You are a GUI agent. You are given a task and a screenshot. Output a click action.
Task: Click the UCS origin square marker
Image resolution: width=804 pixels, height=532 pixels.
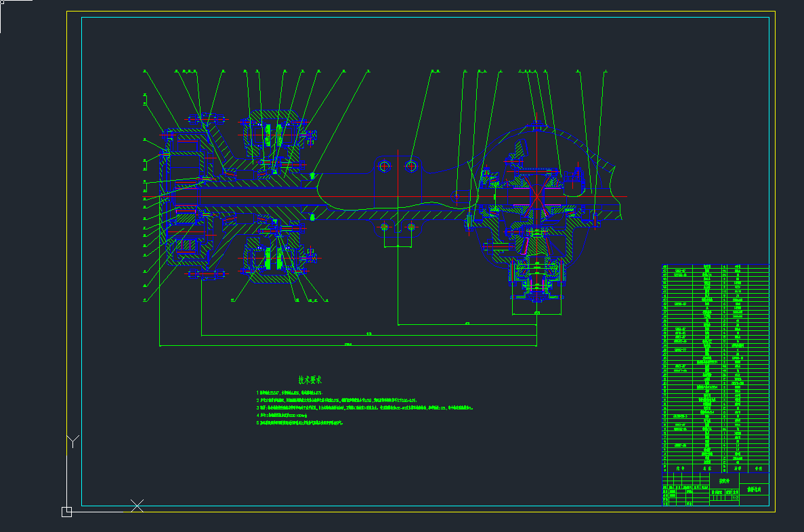pos(66,512)
